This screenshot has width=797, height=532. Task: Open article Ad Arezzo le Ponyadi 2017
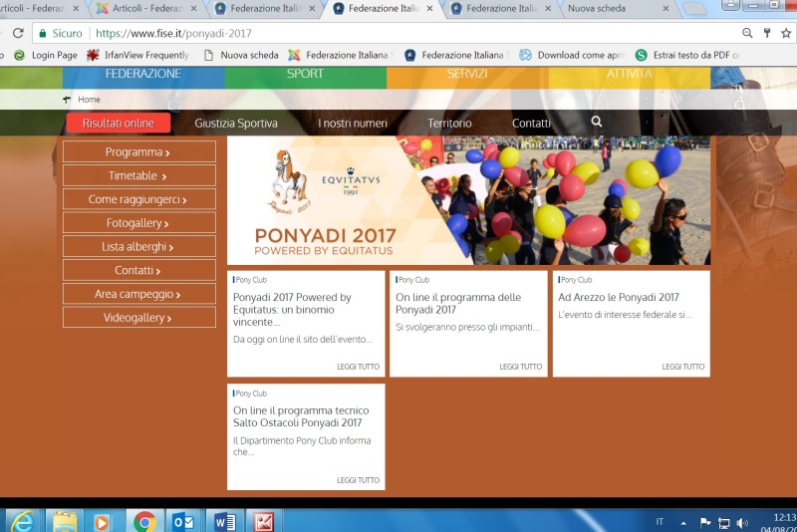coord(619,297)
